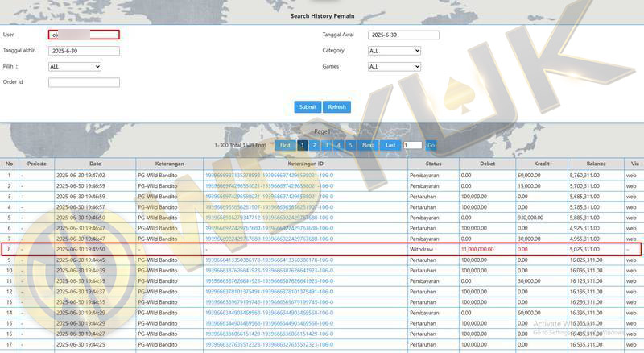Image resolution: width=644 pixels, height=353 pixels.
Task: Click the 15,000.00 kredit value
Action: [529, 186]
